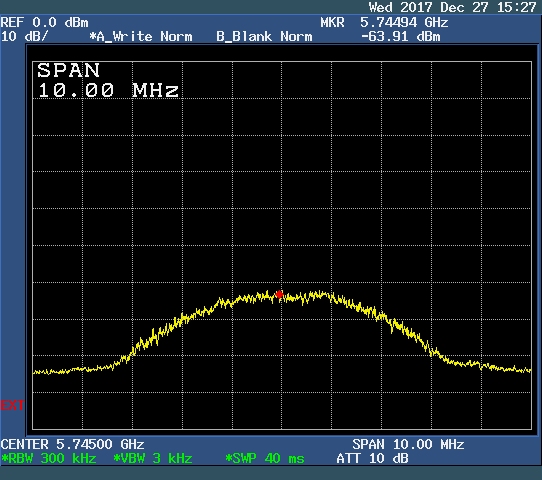Image resolution: width=542 pixels, height=480 pixels.
Task: Click the MKR 5.74494 GHz frequency readout
Action: 384,23
